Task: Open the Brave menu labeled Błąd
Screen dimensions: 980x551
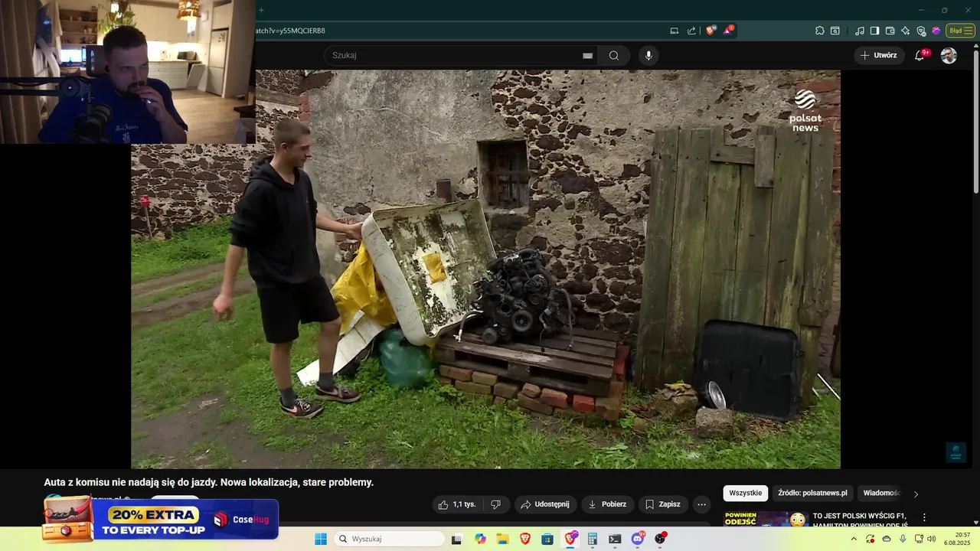Action: 960,31
